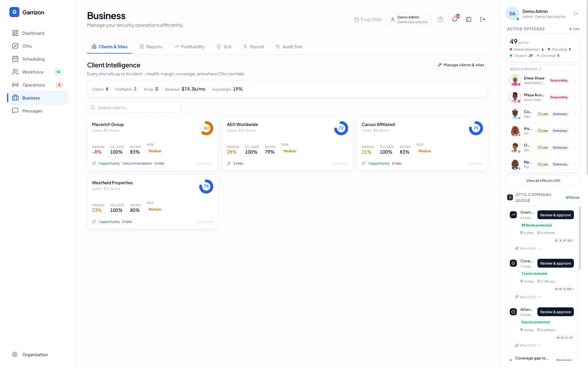Click the DA avatar in right panel
The height and width of the screenshot is (368, 588).
512,14
